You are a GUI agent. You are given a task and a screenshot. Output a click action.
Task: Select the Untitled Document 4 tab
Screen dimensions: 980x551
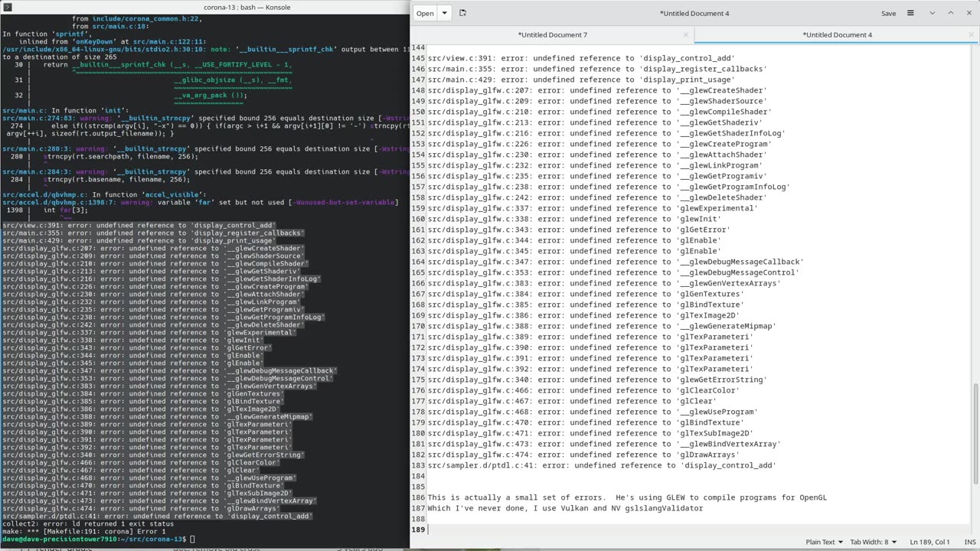tap(837, 34)
